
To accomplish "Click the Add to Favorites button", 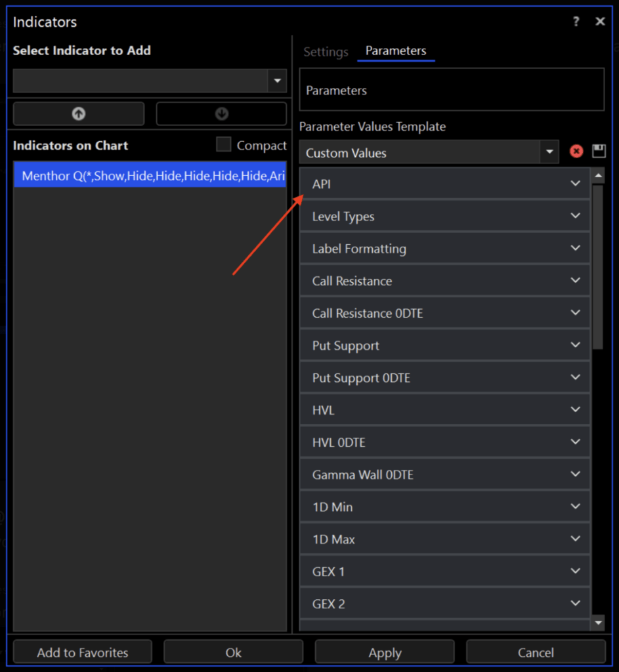I will click(x=82, y=652).
